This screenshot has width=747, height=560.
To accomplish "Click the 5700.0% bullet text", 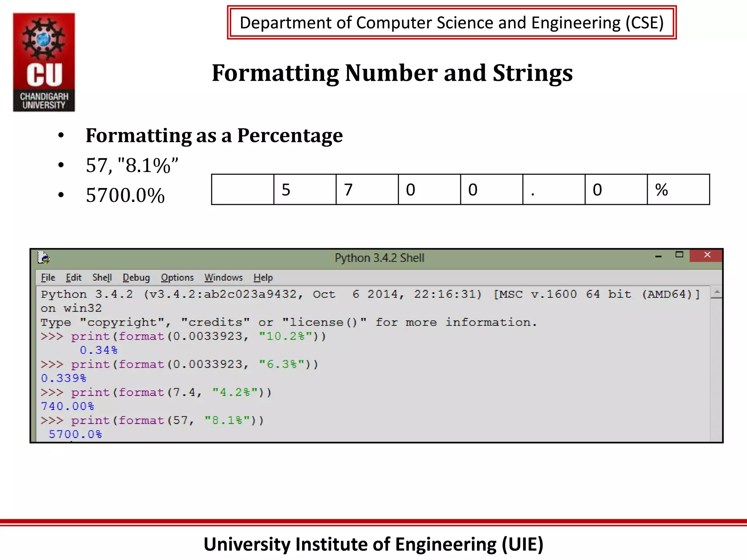I will coord(125,195).
